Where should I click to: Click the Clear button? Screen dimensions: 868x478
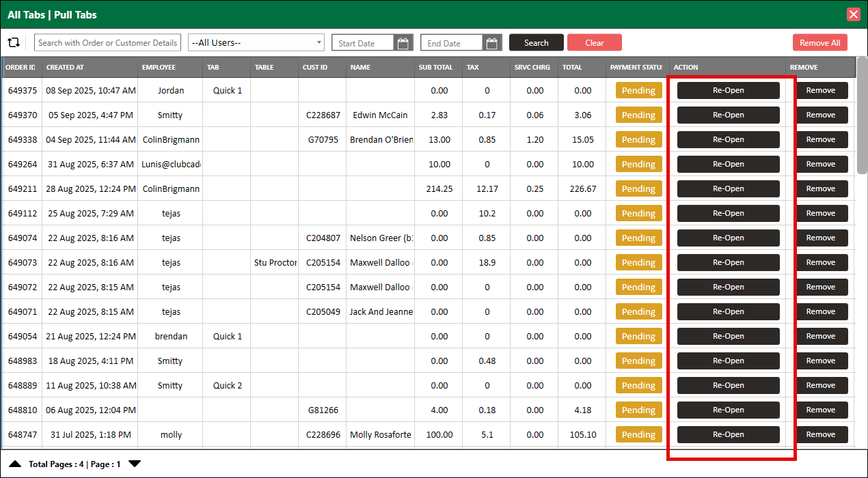[x=595, y=42]
